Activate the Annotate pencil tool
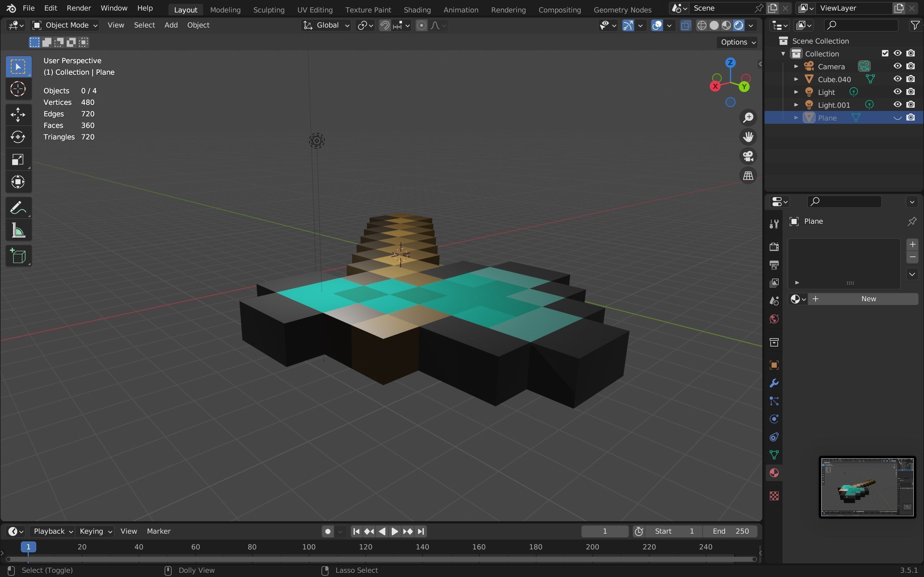The height and width of the screenshot is (577, 924). click(x=18, y=208)
